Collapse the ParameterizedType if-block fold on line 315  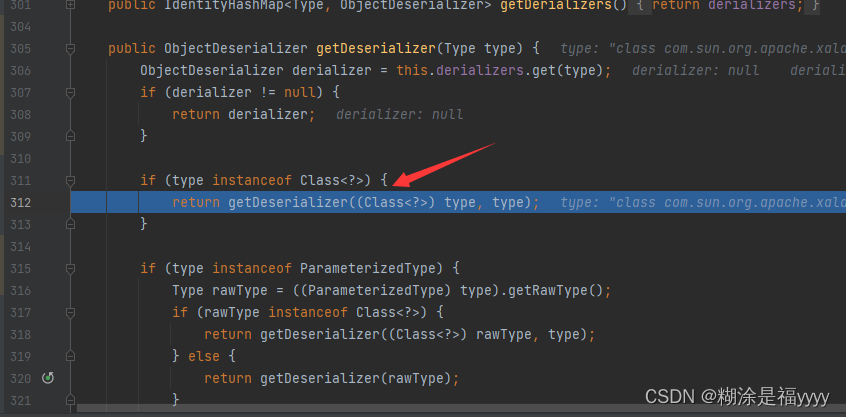tap(71, 268)
